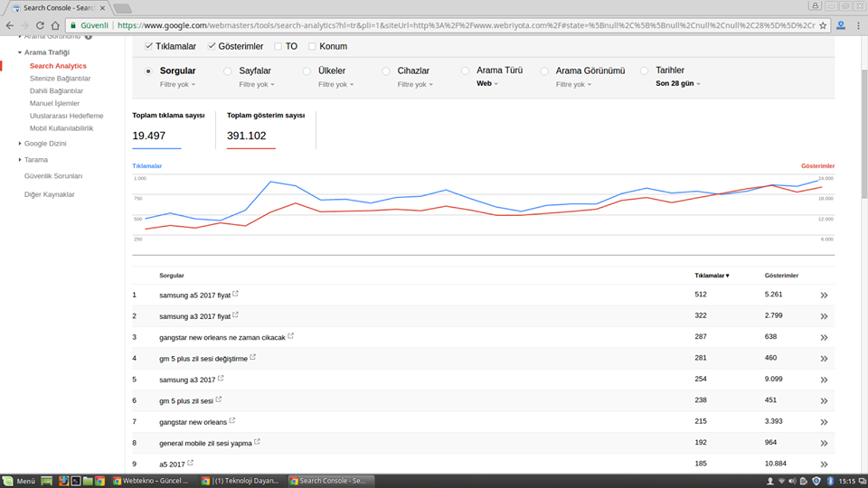Viewport: 868px width, 488px height.
Task: Open the 'Web' search type dropdown
Action: (487, 83)
